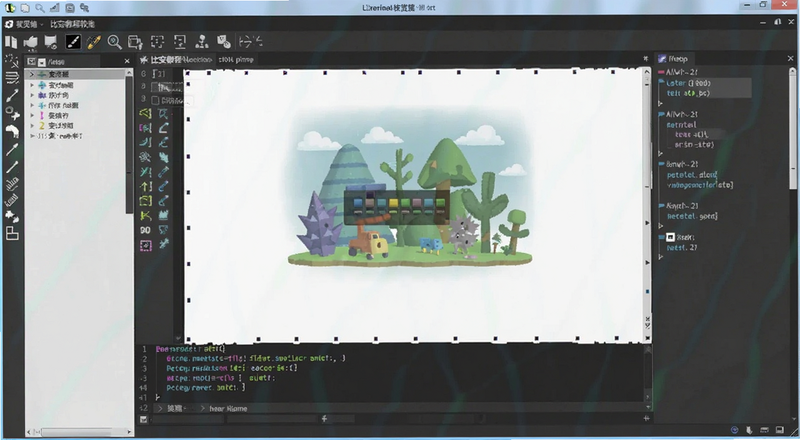The image size is (800, 440).
Task: Select the yellow pencil tool in main toolbar
Action: (x=93, y=42)
